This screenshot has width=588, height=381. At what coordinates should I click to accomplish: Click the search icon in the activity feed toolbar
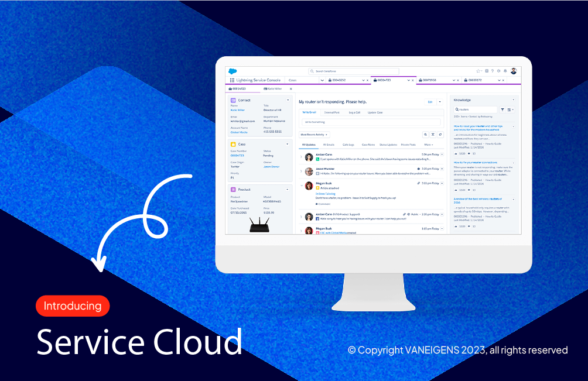[425, 135]
